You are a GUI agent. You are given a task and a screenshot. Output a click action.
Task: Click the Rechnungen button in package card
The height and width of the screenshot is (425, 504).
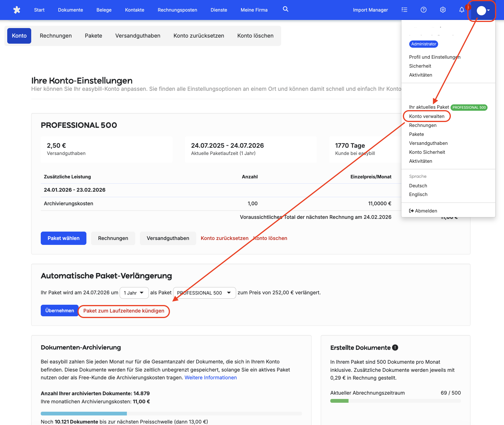pos(113,238)
